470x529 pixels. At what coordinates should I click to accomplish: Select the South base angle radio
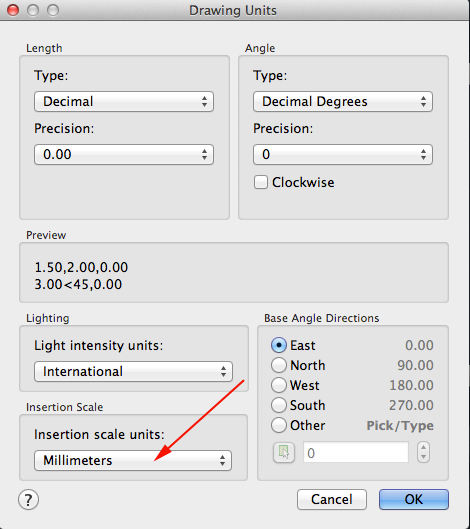pyautogui.click(x=279, y=405)
